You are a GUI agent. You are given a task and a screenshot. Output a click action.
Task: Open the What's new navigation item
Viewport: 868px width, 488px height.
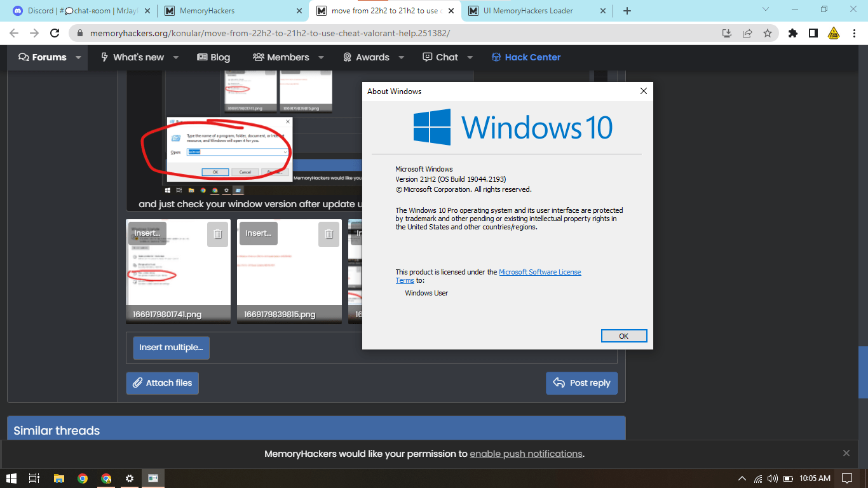point(133,57)
